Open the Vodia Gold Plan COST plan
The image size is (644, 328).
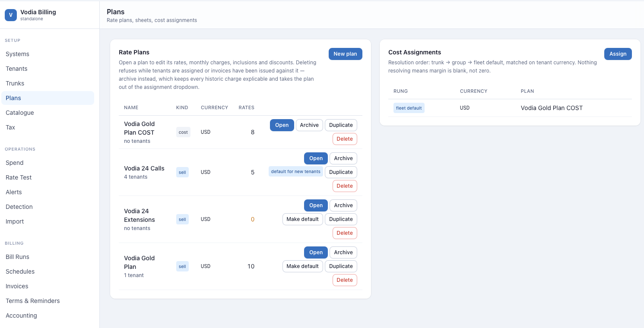(x=282, y=125)
